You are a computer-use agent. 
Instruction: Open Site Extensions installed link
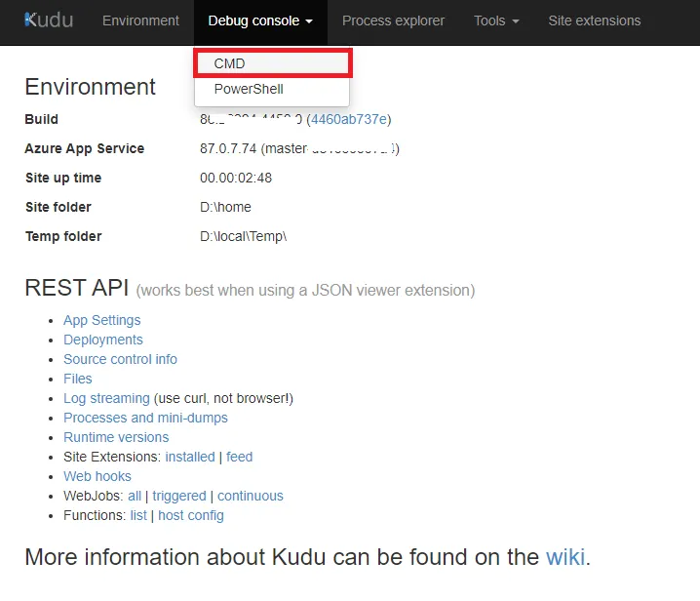point(190,457)
